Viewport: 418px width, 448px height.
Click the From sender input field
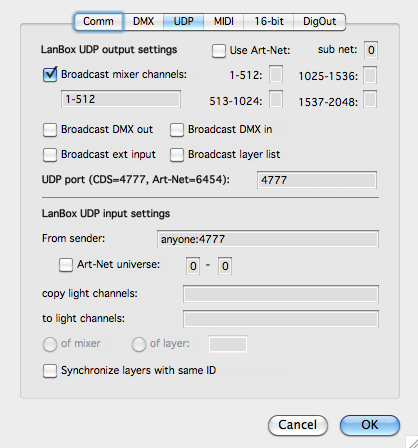click(x=268, y=239)
